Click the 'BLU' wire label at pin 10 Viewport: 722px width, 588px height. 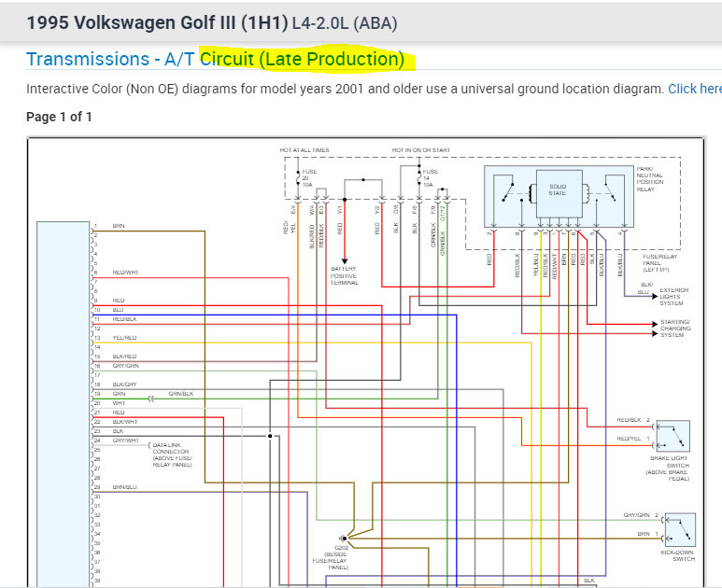click(118, 310)
